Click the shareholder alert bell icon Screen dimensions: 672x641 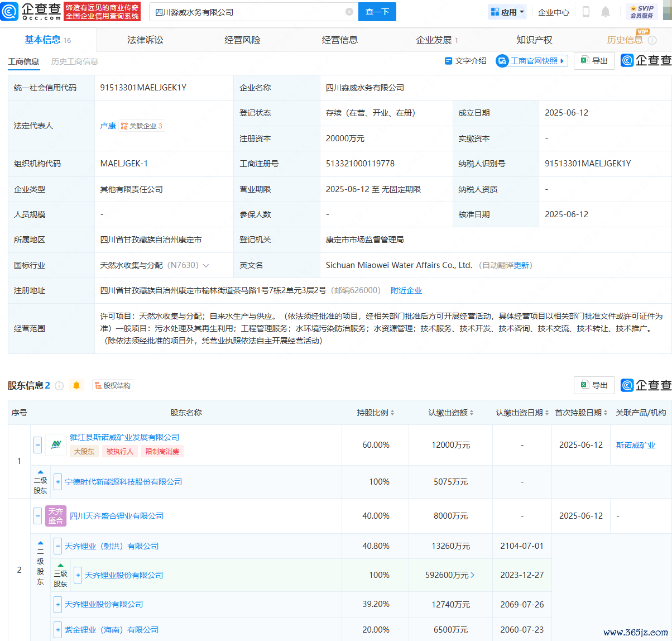click(x=76, y=386)
